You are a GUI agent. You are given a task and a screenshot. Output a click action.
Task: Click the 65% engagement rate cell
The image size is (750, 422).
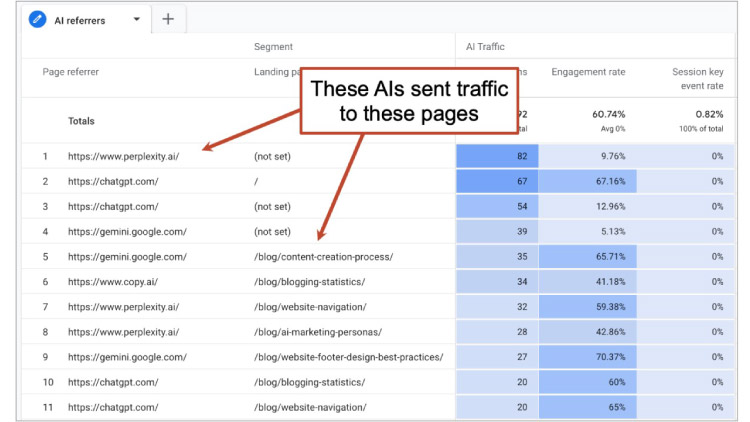coord(587,407)
